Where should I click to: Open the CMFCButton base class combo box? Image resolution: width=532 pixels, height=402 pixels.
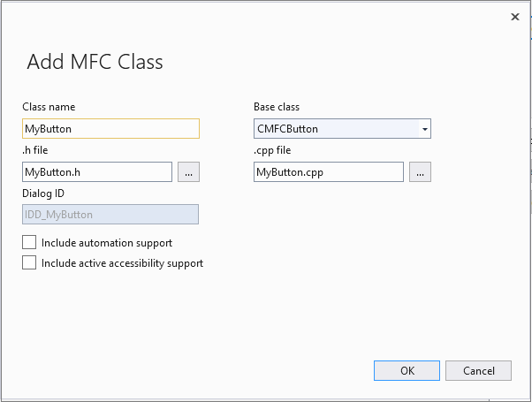(336, 129)
